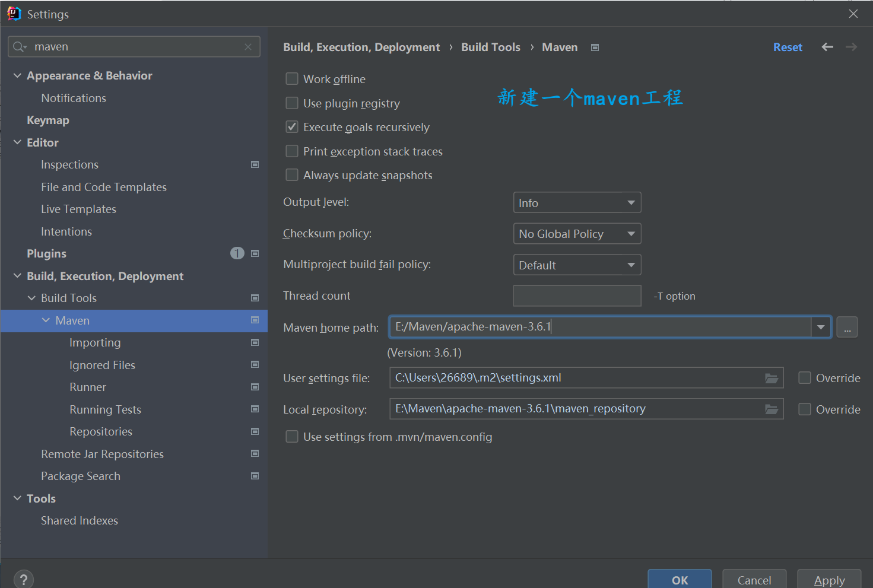
Task: Collapse the Tools section
Action: (x=17, y=498)
